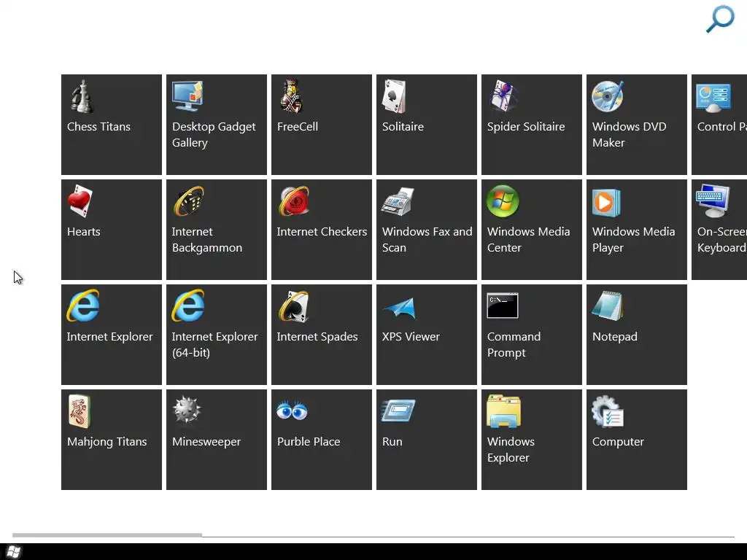This screenshot has width=747, height=560.
Task: Launch Internet Explorer 32-bit tile
Action: 112,335
